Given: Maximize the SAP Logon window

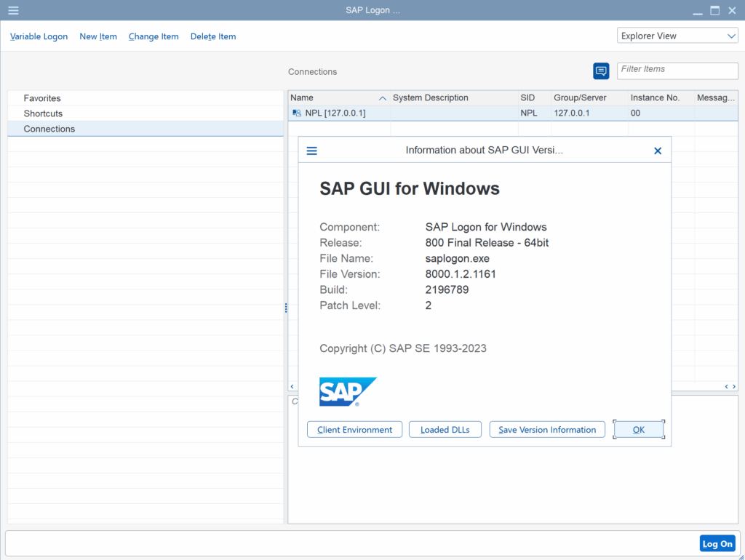Looking at the screenshot, I should pos(714,10).
